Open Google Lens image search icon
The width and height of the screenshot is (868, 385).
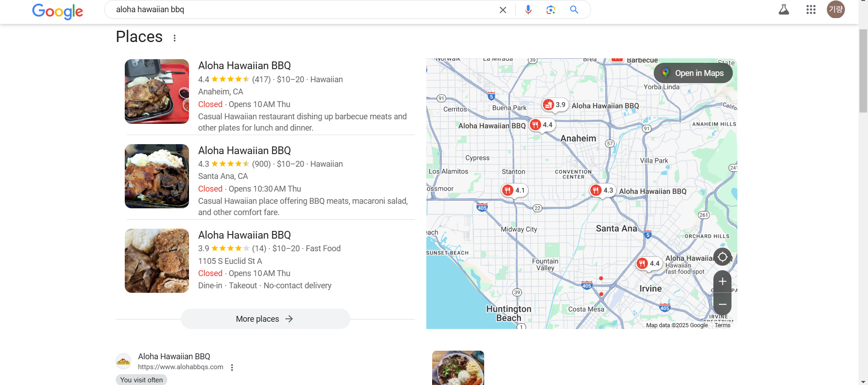pos(551,9)
